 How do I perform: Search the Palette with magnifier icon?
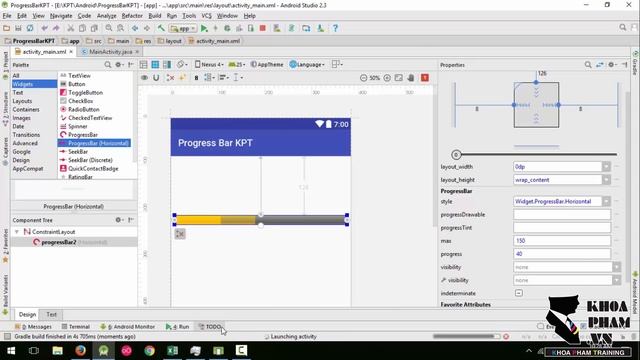108,64
